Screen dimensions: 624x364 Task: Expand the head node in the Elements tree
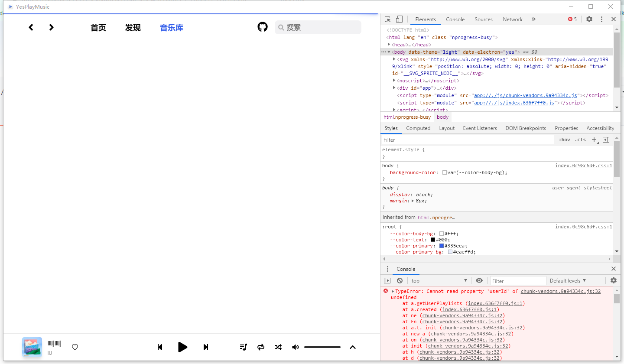(x=389, y=44)
